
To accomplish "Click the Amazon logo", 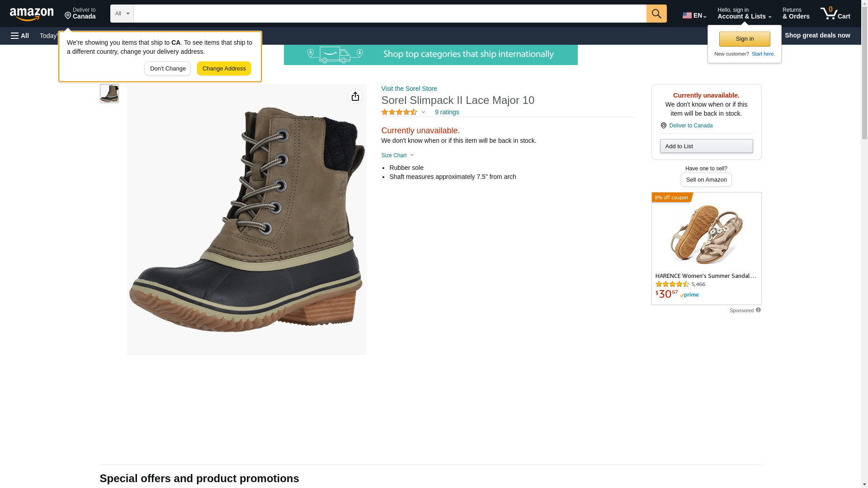I will [32, 14].
